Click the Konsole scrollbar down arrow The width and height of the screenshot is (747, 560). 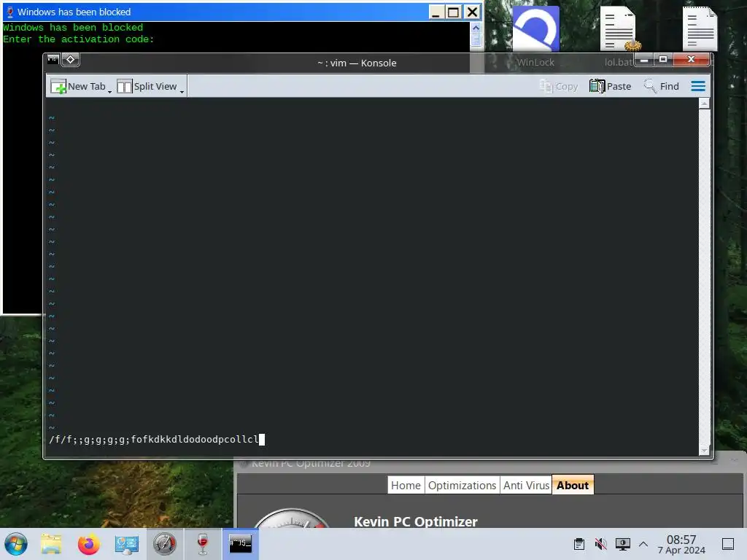click(704, 450)
